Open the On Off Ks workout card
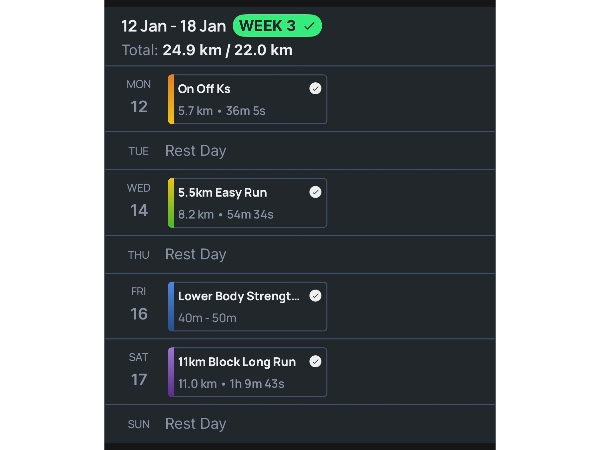 coord(248,99)
